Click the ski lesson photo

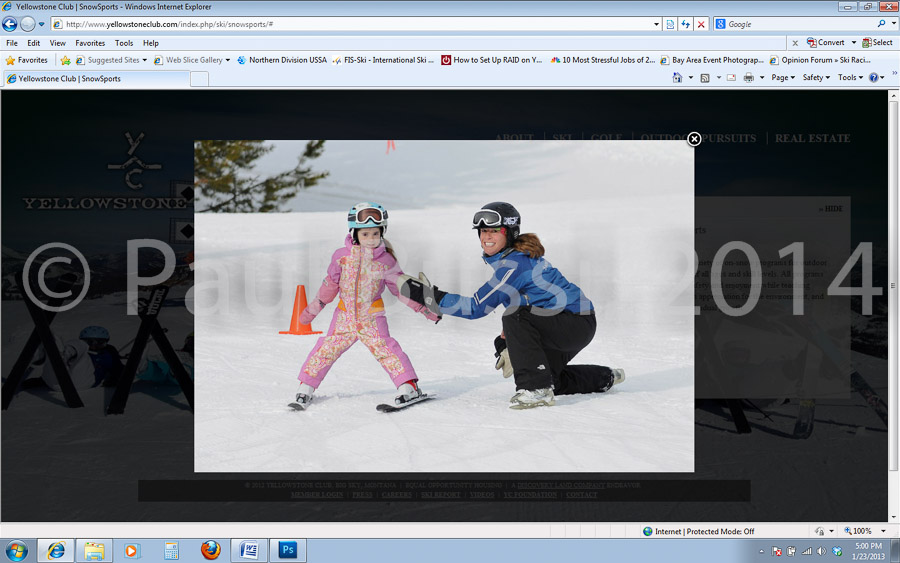tap(444, 306)
